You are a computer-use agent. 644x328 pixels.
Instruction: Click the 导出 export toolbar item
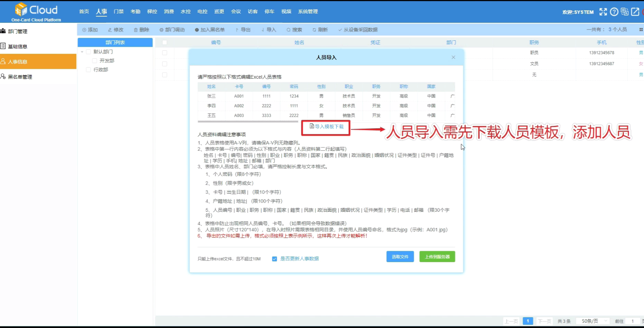[243, 30]
